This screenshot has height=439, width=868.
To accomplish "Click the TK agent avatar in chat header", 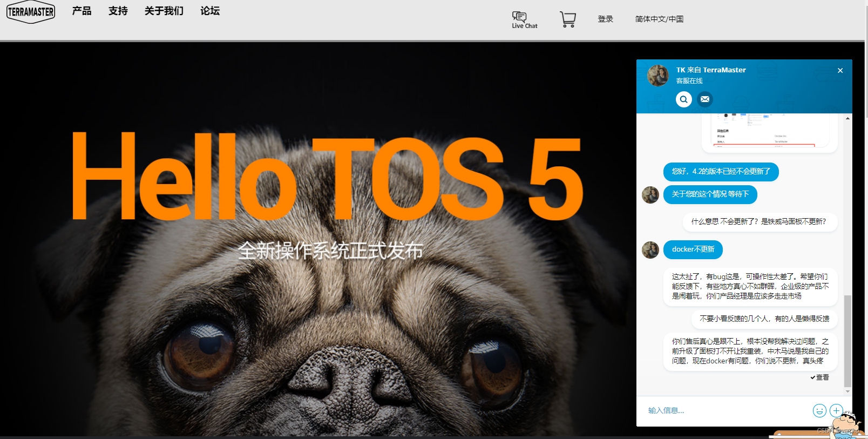I will pos(658,76).
